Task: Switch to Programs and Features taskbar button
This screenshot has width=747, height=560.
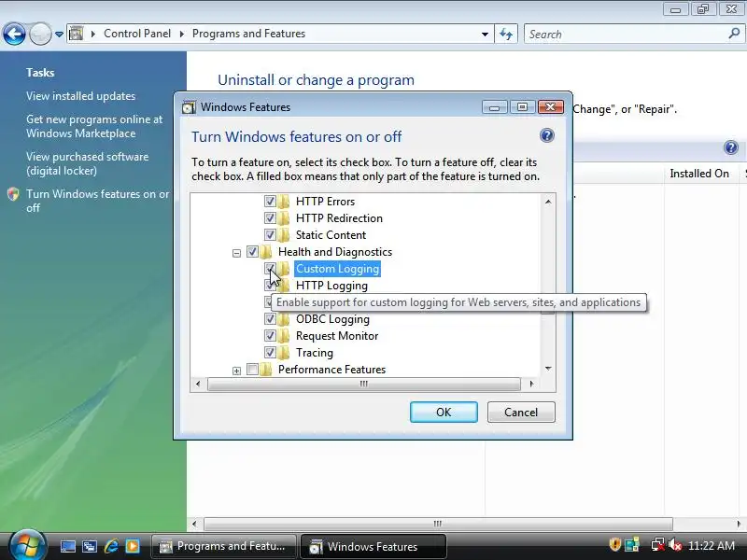Action: [x=224, y=546]
